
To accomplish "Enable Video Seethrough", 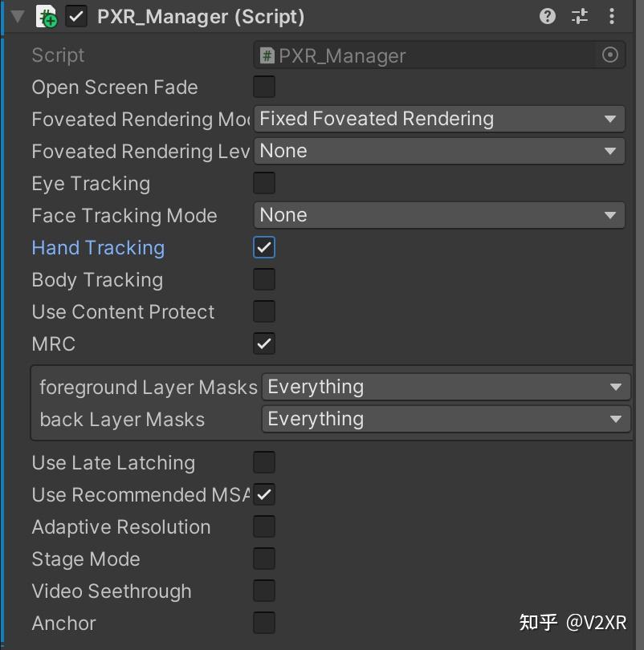I will pyautogui.click(x=264, y=591).
